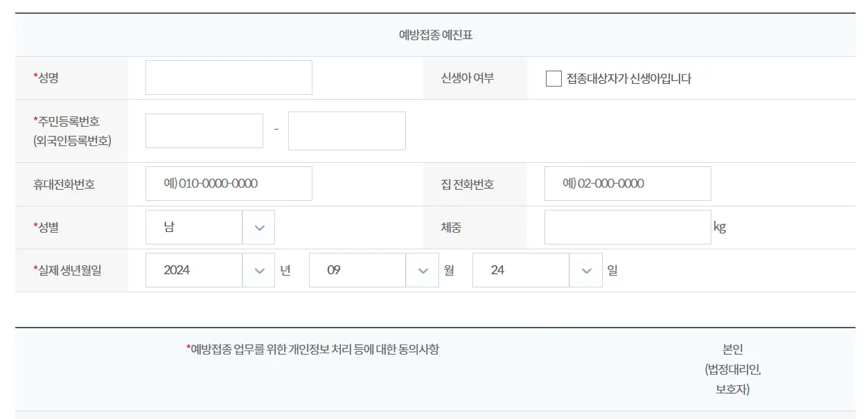
Task: Click the 성별 dropdown chevron icon
Action: tap(258, 227)
